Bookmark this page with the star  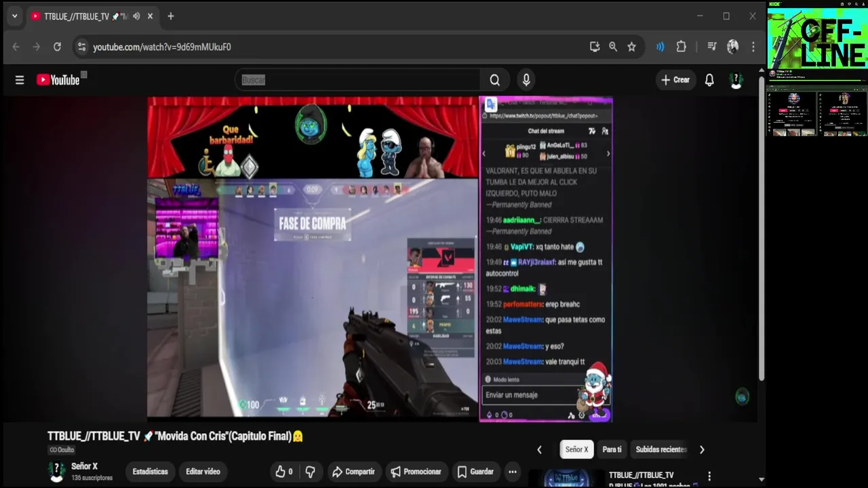pyautogui.click(x=631, y=47)
